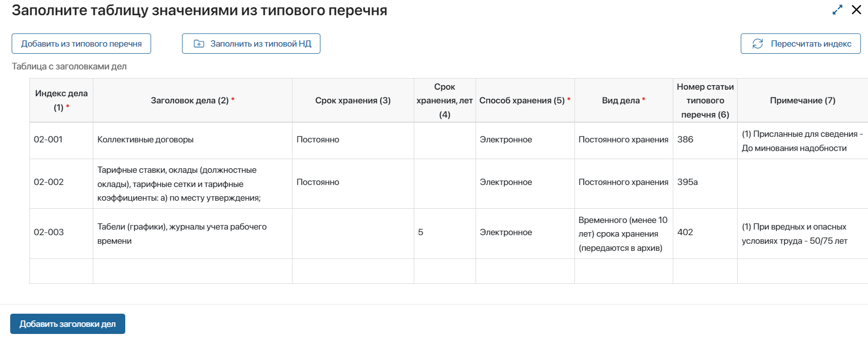
Task: Click the folder-plus icon on Заполнить из типовой НД
Action: 199,44
